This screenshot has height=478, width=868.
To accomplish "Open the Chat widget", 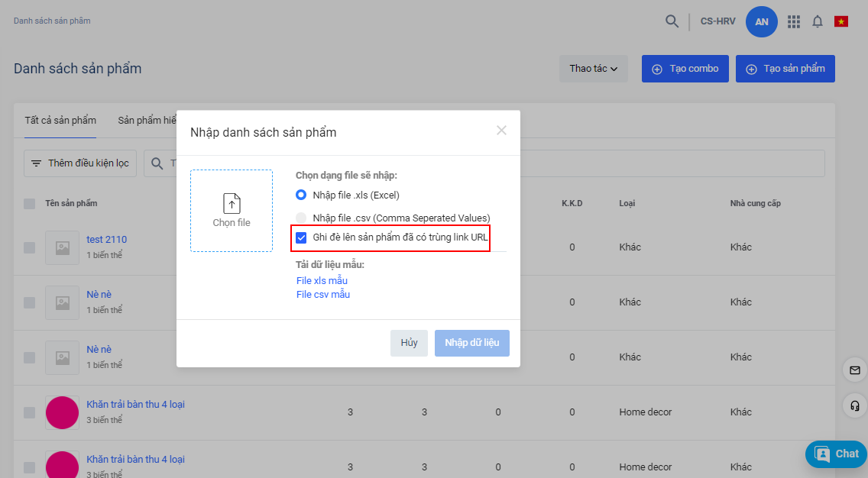I will click(837, 454).
